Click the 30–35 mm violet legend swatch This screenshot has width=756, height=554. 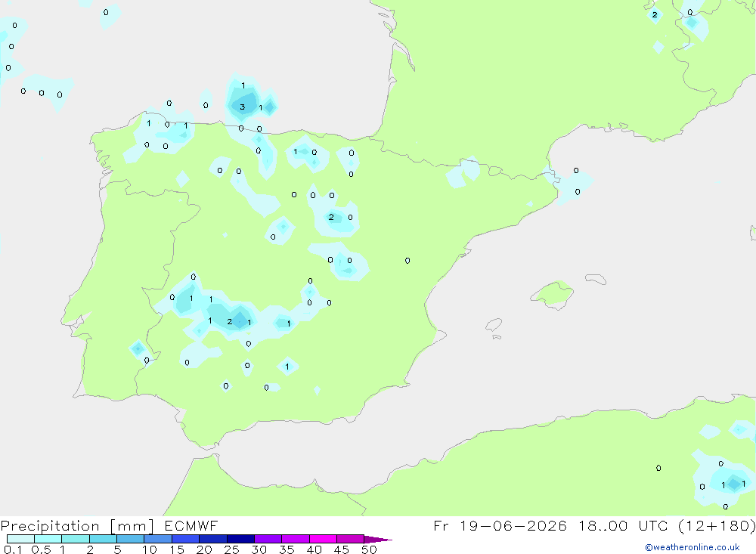pyautogui.click(x=268, y=539)
